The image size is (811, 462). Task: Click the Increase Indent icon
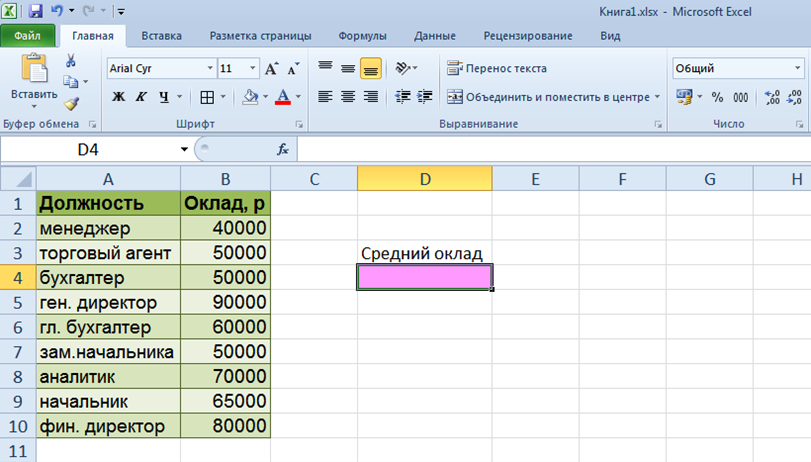427,97
